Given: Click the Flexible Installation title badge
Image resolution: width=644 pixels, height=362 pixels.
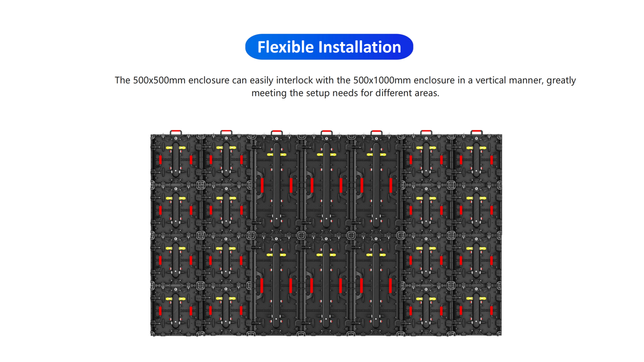Looking at the screenshot, I should pos(329,47).
